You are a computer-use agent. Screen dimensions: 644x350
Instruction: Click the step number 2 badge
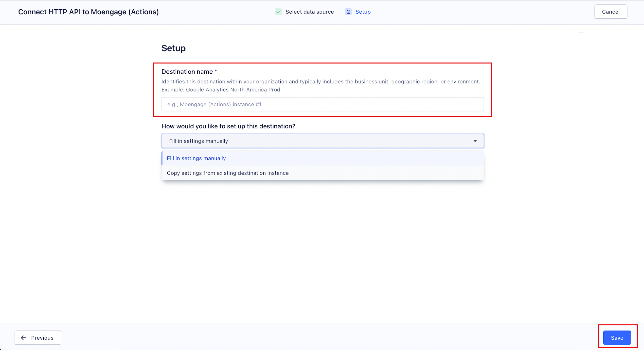pyautogui.click(x=348, y=12)
